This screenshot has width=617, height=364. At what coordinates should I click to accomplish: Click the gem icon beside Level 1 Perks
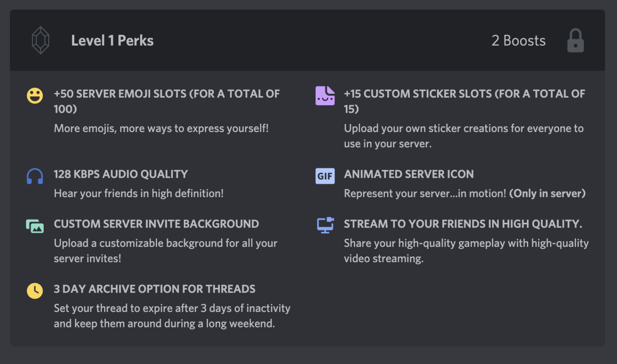[40, 40]
